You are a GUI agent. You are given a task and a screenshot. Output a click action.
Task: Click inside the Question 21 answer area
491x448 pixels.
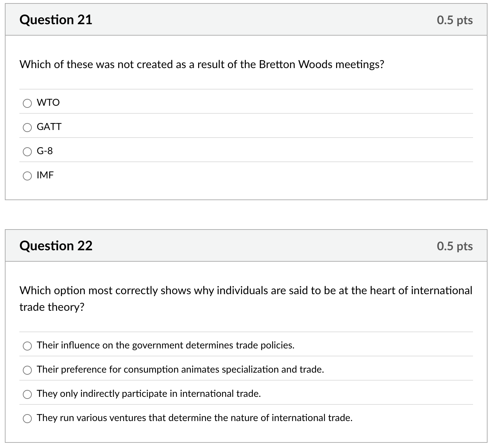pos(242,138)
